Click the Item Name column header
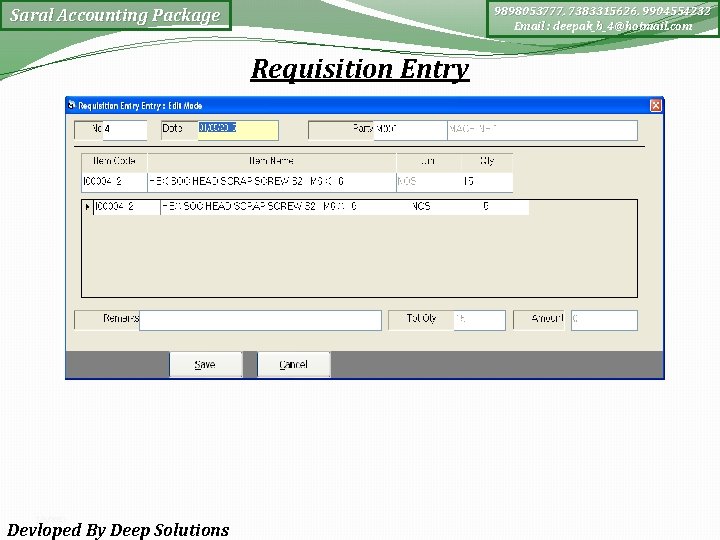 [272, 161]
